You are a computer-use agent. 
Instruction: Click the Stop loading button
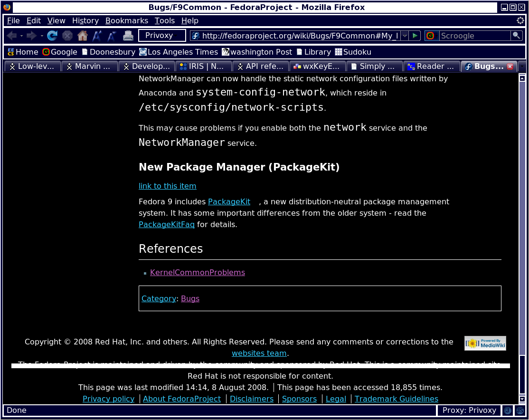click(x=67, y=36)
